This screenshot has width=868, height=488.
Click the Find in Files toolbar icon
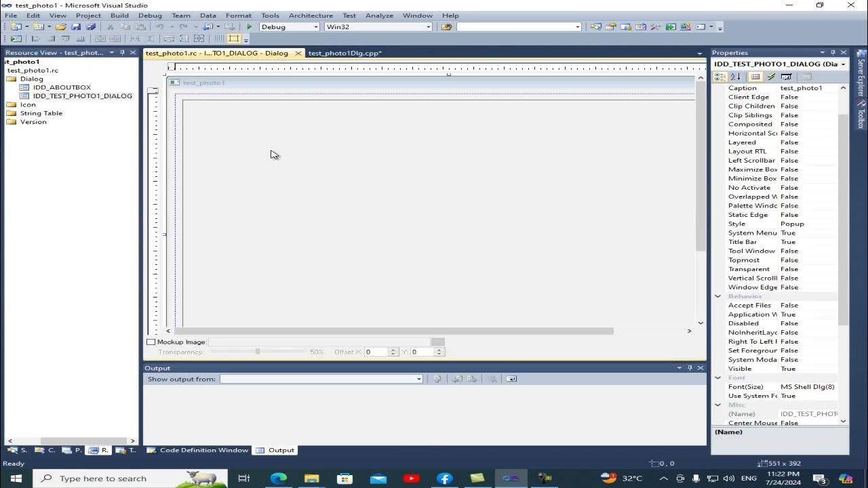pos(446,27)
